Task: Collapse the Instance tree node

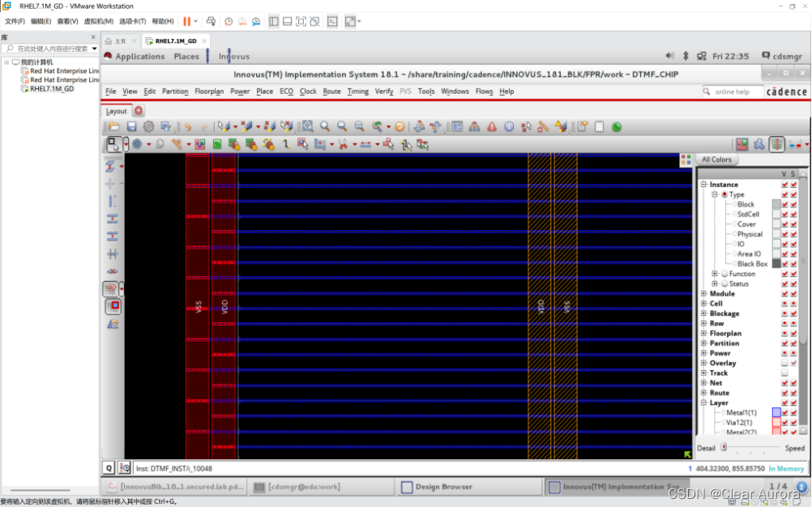Action: tap(703, 185)
